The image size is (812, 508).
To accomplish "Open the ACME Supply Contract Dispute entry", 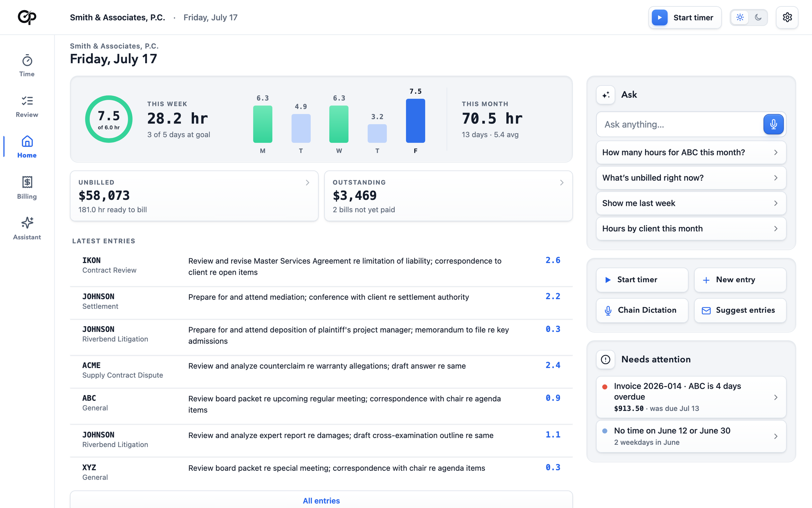I will pyautogui.click(x=321, y=371).
